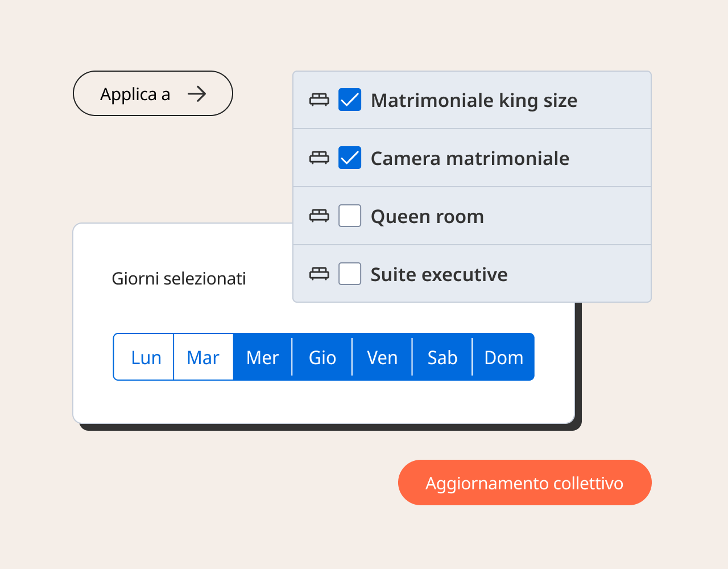Open the Applica a dropdown

pyautogui.click(x=152, y=94)
